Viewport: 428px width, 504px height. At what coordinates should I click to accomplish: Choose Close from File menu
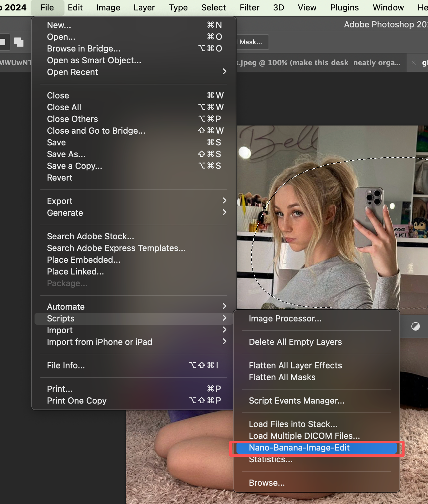(134, 96)
